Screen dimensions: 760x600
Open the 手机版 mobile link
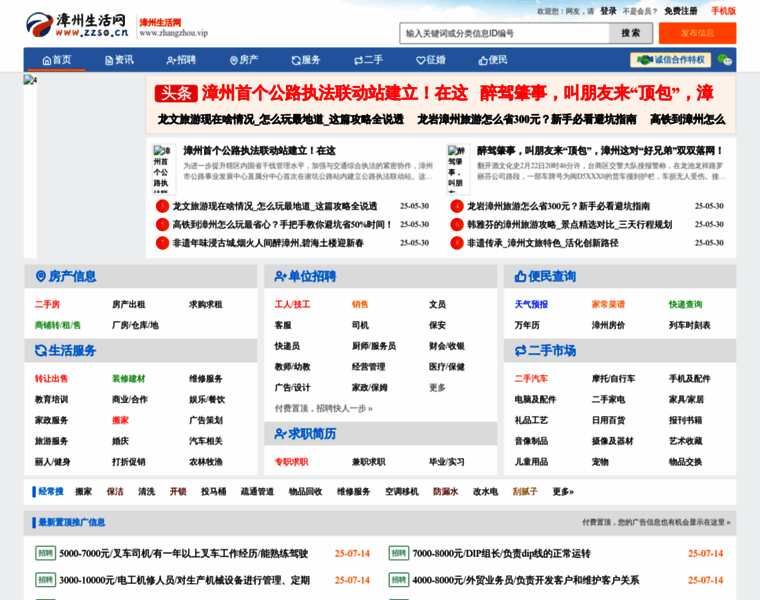coord(723,11)
